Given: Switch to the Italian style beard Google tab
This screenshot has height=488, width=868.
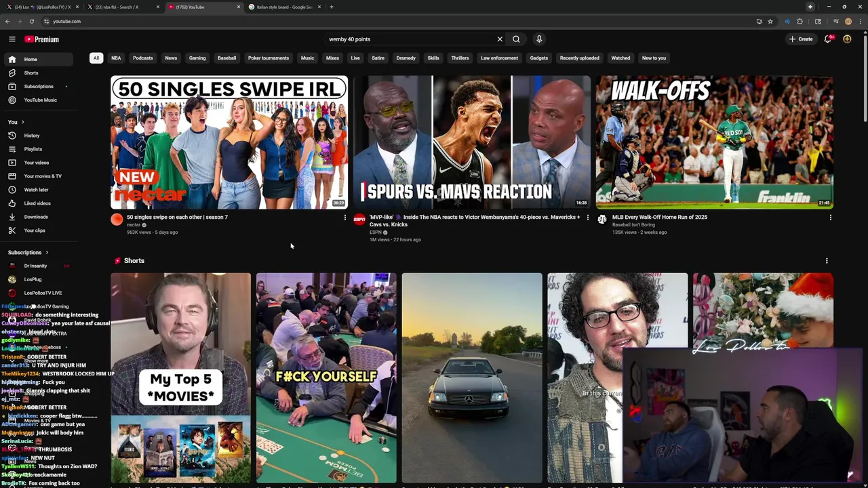Looking at the screenshot, I should coord(285,7).
